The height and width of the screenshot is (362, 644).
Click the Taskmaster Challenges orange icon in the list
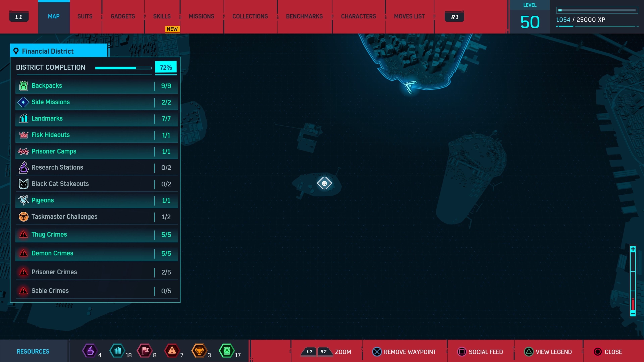pyautogui.click(x=23, y=217)
